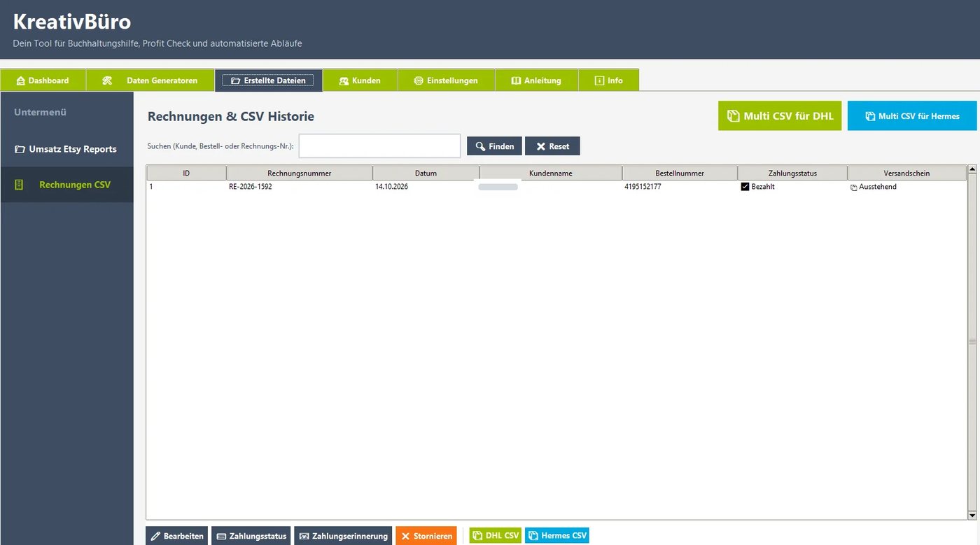Image resolution: width=980 pixels, height=545 pixels.
Task: Sort by Datum column header
Action: click(426, 173)
